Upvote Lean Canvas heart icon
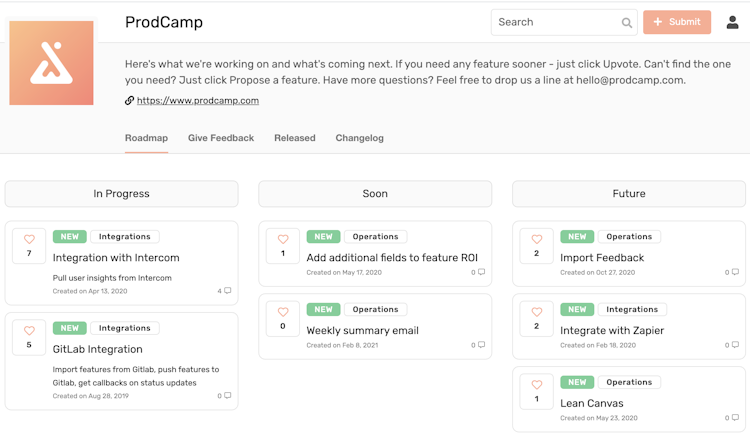The height and width of the screenshot is (437, 750). pyautogui.click(x=537, y=385)
